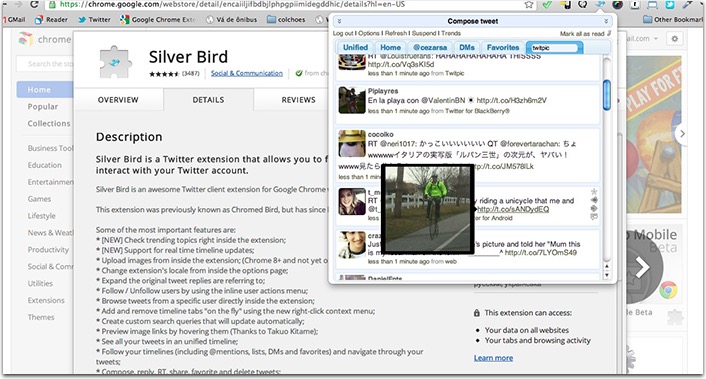
Task: Click the browser reload button
Action: point(34,5)
